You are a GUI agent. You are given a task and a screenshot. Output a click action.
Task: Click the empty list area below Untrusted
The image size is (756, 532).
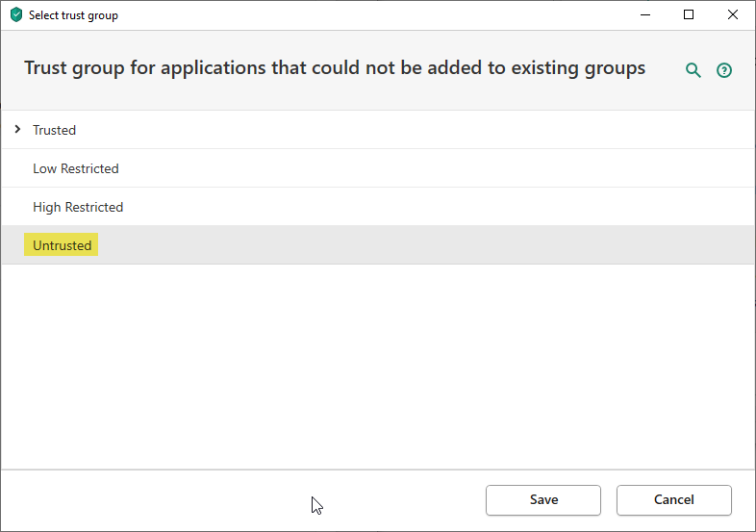(377, 366)
